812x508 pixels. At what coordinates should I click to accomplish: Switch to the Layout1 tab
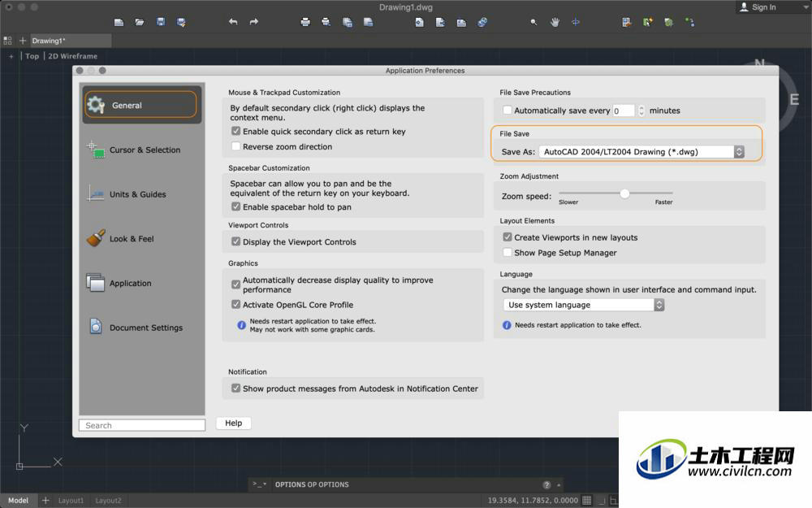(71, 500)
